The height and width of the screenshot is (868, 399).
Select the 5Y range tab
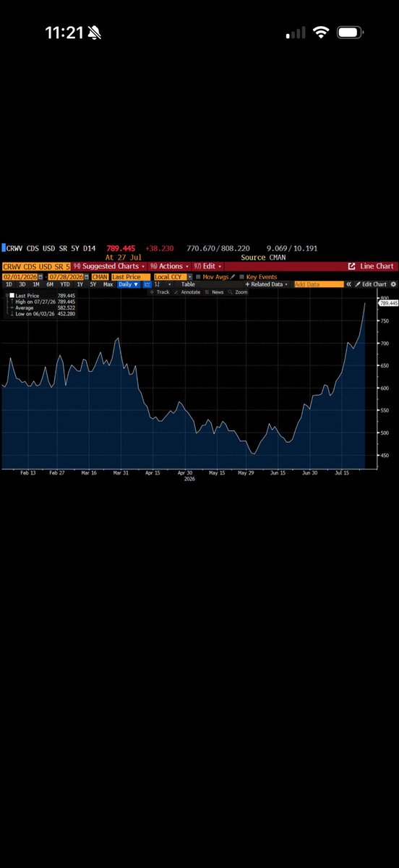pyautogui.click(x=93, y=284)
